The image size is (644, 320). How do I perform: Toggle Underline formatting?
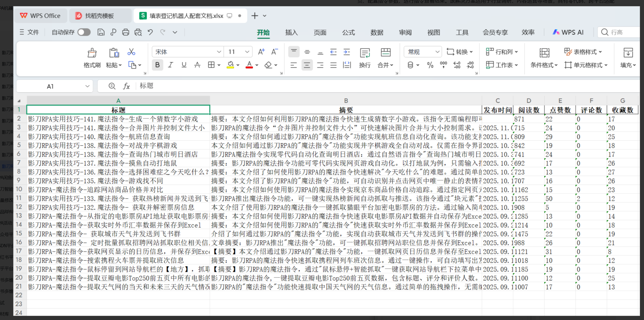point(184,65)
